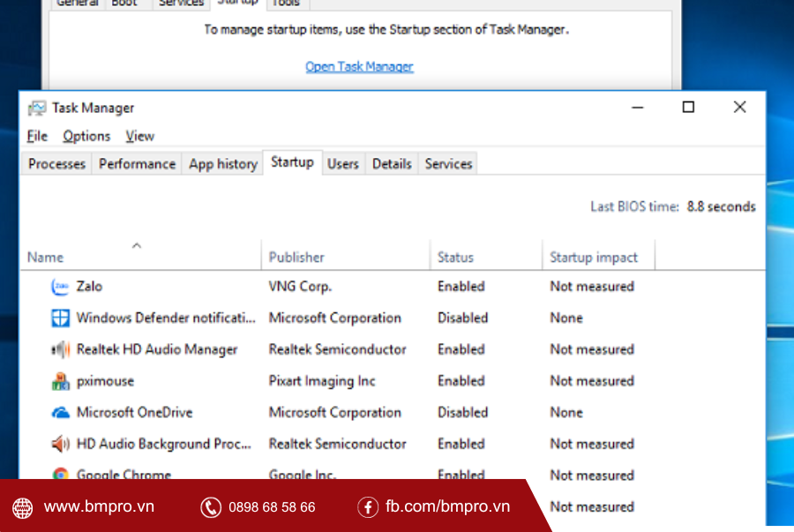Open the Options menu
Image resolution: width=794 pixels, height=532 pixels.
point(86,136)
